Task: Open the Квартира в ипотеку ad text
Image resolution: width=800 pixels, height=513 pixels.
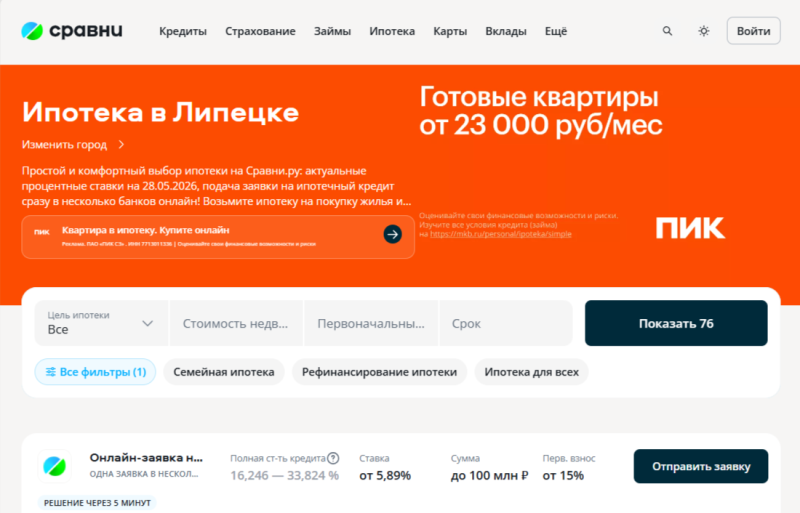Action: (x=145, y=230)
